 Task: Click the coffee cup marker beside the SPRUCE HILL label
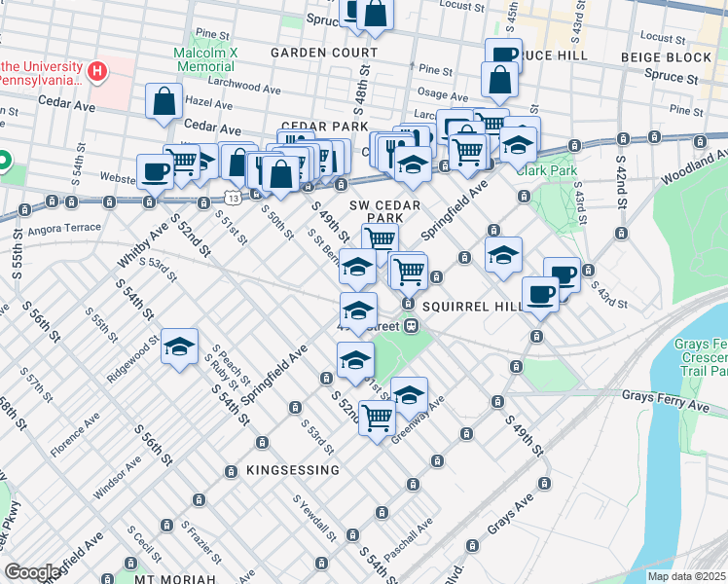(x=504, y=54)
